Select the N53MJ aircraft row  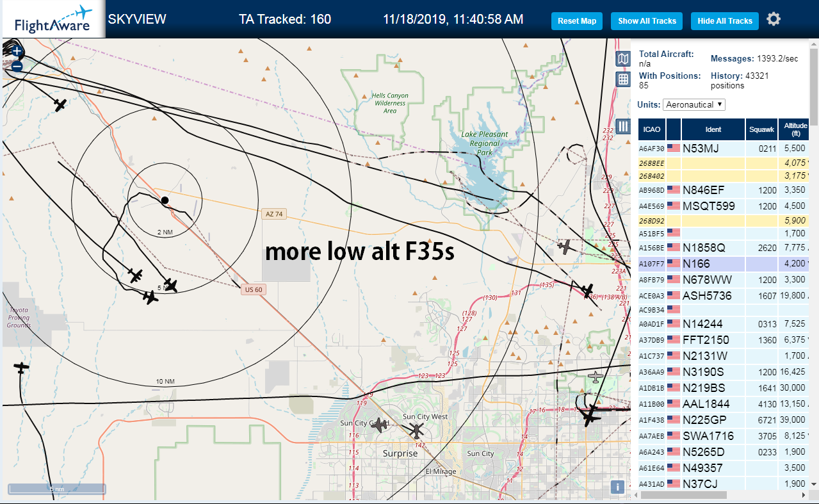pyautogui.click(x=724, y=149)
